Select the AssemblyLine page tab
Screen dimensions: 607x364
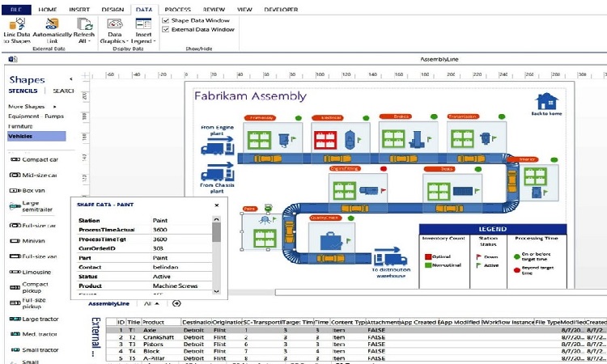[108, 304]
